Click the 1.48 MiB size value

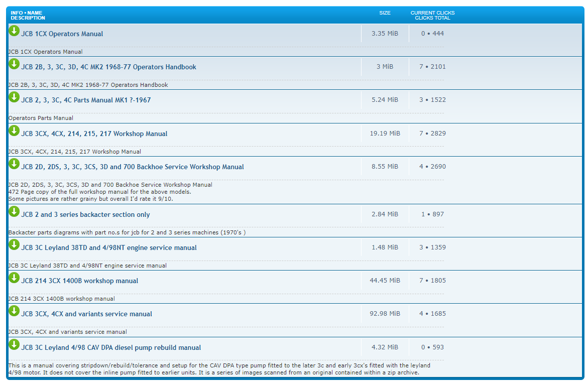(385, 247)
